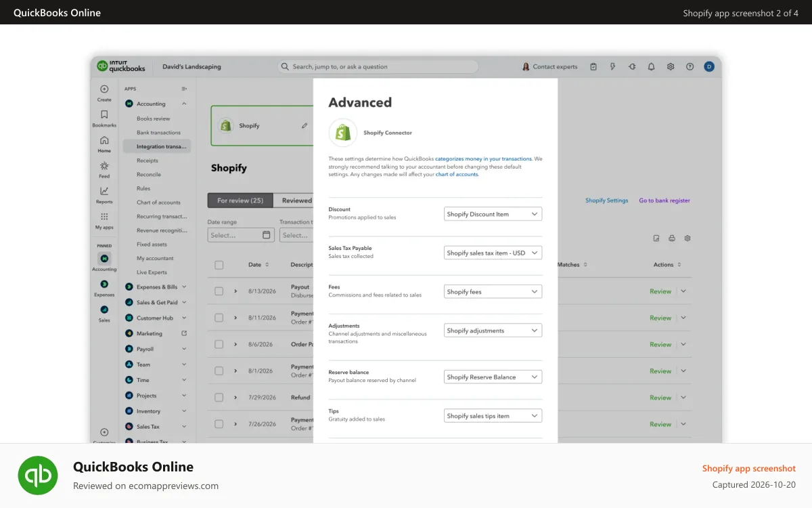Image resolution: width=812 pixels, height=508 pixels.
Task: Click the search bar in the header
Action: pos(378,66)
